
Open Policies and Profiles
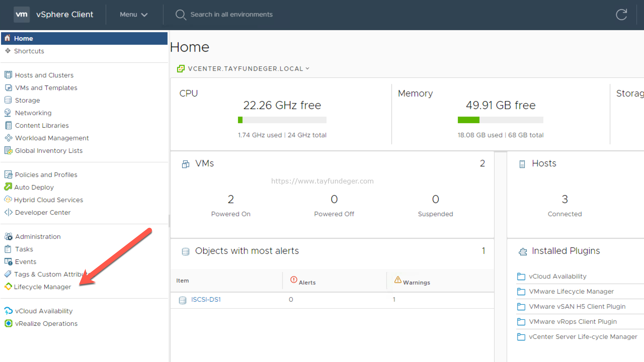(x=46, y=175)
